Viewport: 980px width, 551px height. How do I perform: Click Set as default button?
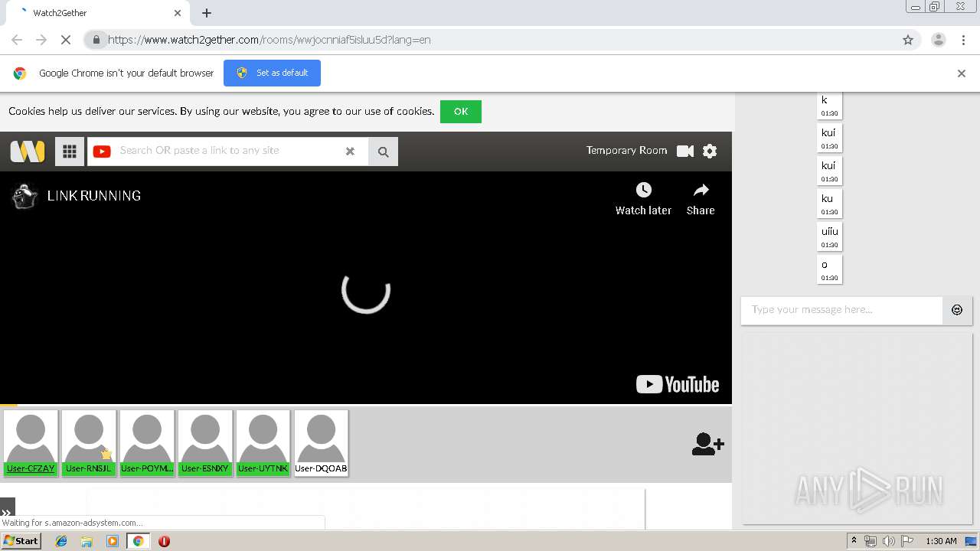pos(272,73)
